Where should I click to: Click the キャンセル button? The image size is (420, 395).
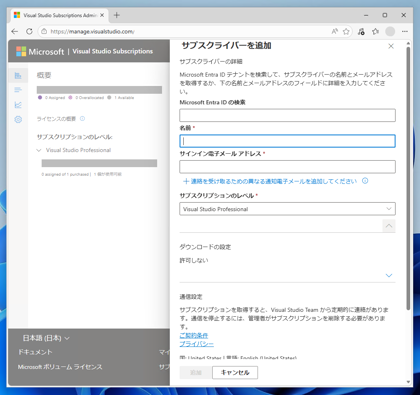(235, 372)
